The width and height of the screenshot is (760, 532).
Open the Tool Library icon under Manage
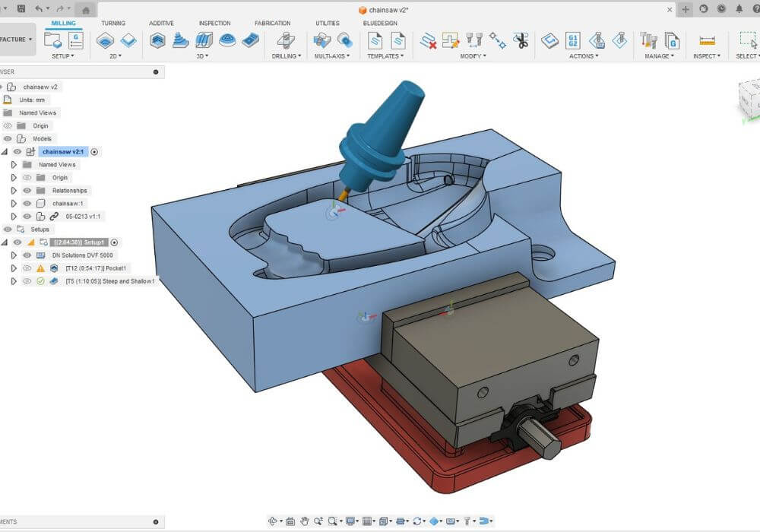click(646, 42)
